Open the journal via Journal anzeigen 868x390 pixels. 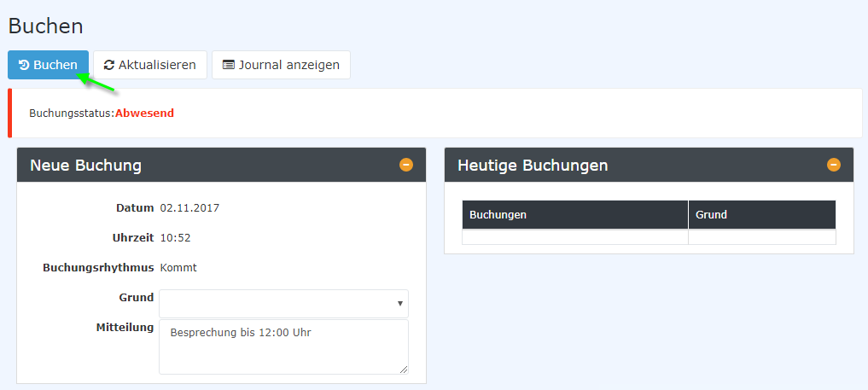pyautogui.click(x=281, y=65)
